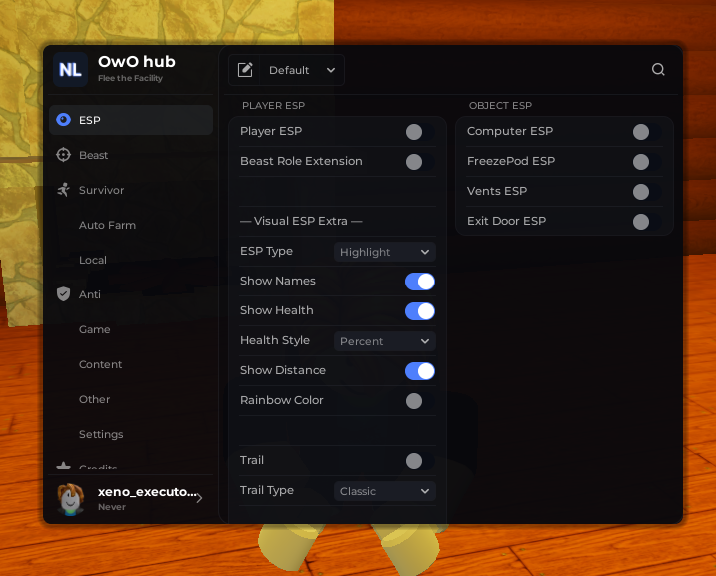The image size is (716, 576).
Task: Switch to the Beast tab
Action: [x=131, y=155]
